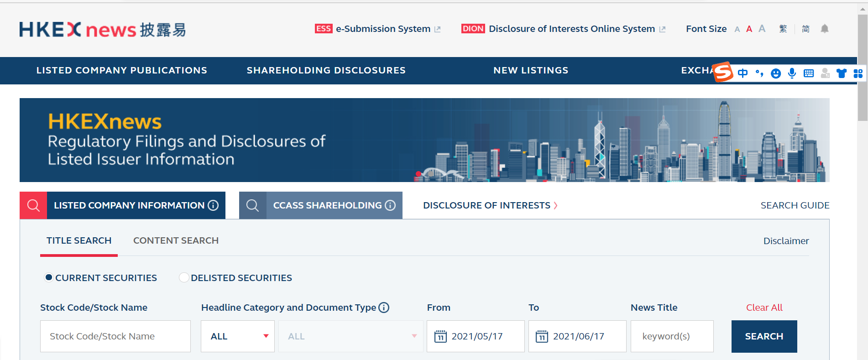Click info icon next to Listed Company Information
868x360 pixels.
coord(213,205)
